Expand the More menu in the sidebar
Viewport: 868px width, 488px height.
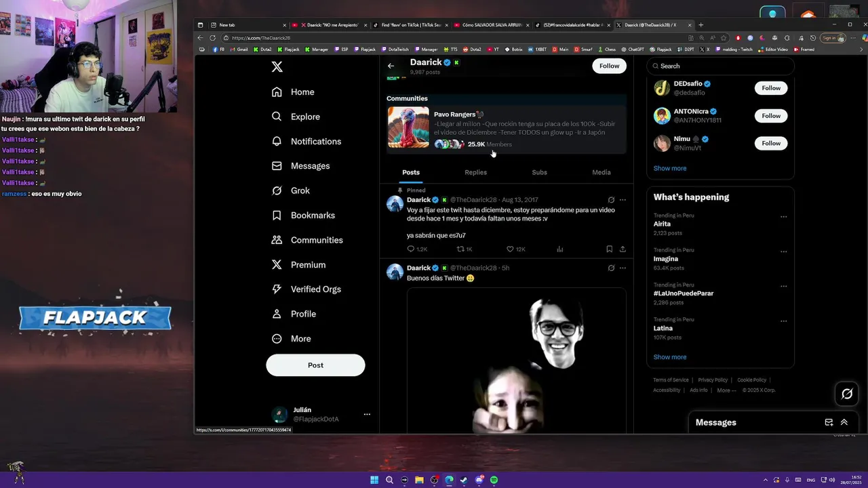tap(292, 339)
